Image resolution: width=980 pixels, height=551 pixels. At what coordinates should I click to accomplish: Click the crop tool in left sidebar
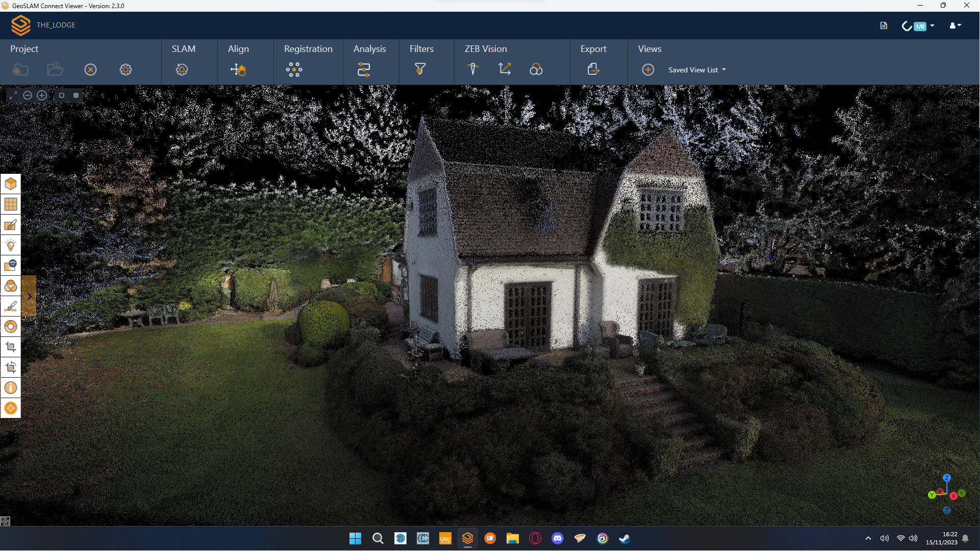[x=11, y=347]
